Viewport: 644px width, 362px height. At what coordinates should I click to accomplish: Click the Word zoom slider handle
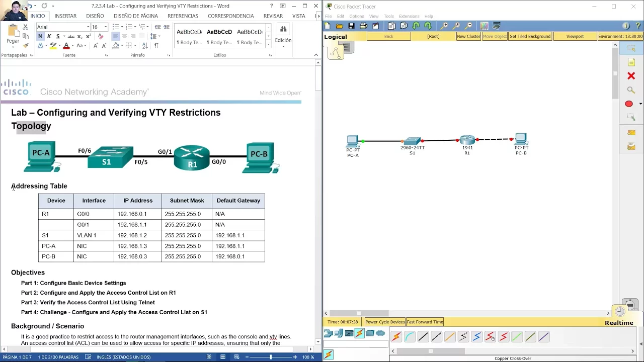(x=271, y=357)
